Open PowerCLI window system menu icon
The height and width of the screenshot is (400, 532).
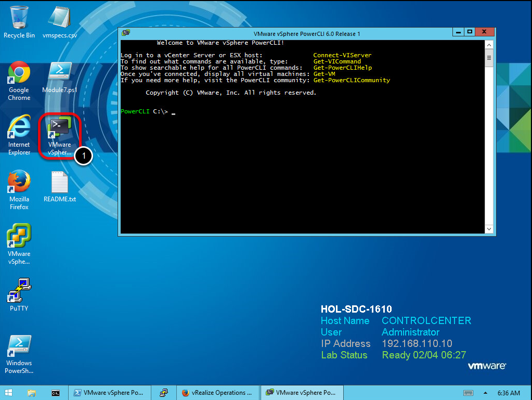(x=126, y=33)
